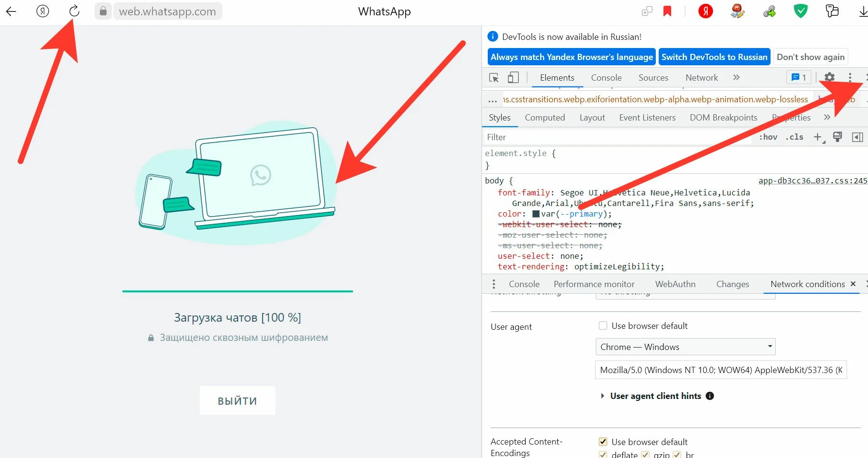Click the Mozilla/5.0 user agent string field
Image resolution: width=868 pixels, height=458 pixels.
(721, 370)
